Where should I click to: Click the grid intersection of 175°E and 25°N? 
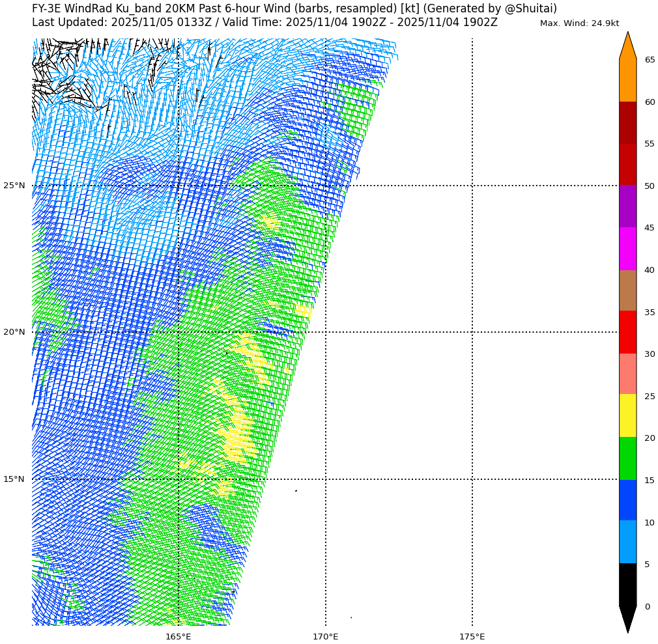click(x=472, y=186)
